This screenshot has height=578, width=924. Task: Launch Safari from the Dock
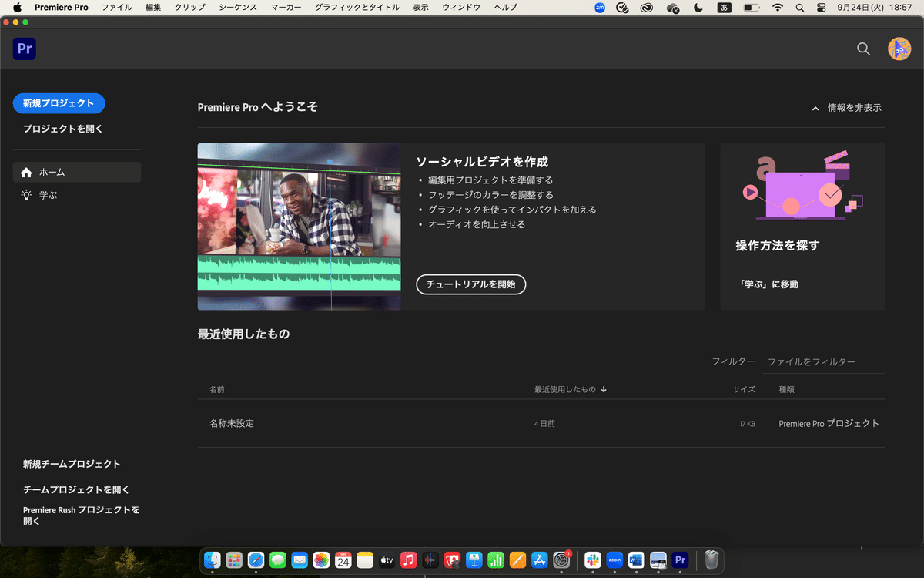click(256, 560)
